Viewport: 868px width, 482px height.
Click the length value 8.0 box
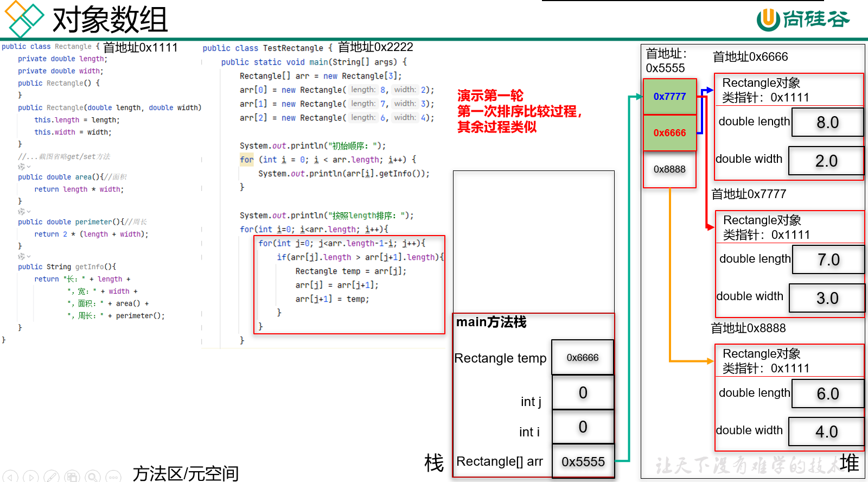[x=828, y=122]
